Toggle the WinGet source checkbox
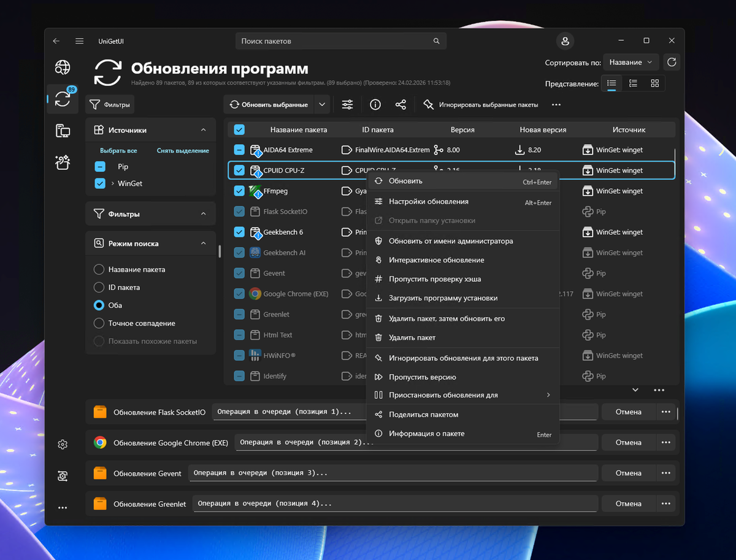 click(100, 183)
